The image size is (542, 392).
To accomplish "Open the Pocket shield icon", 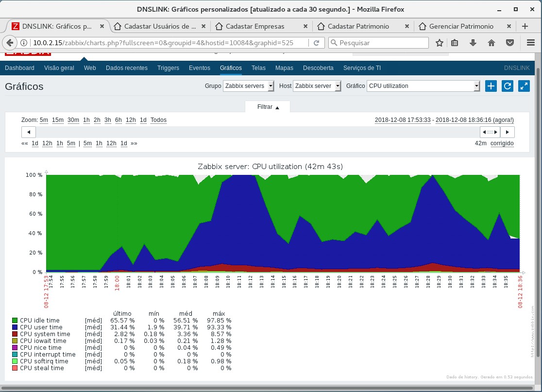I will point(509,43).
